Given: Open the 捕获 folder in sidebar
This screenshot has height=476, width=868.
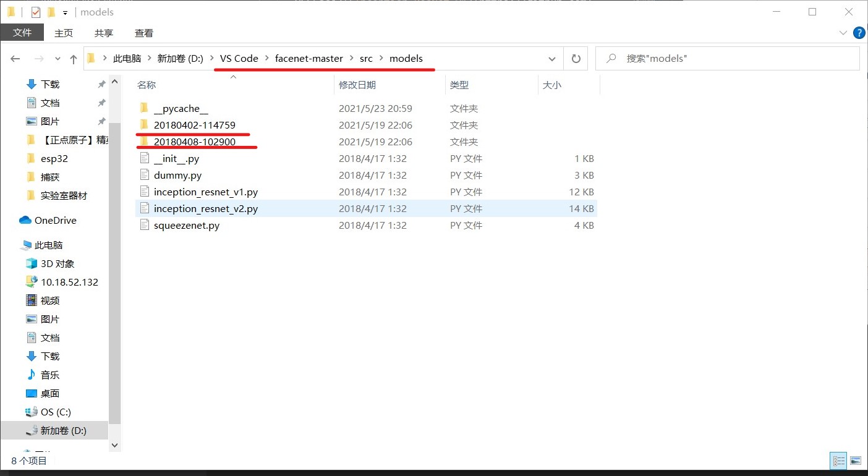Looking at the screenshot, I should click(x=50, y=177).
